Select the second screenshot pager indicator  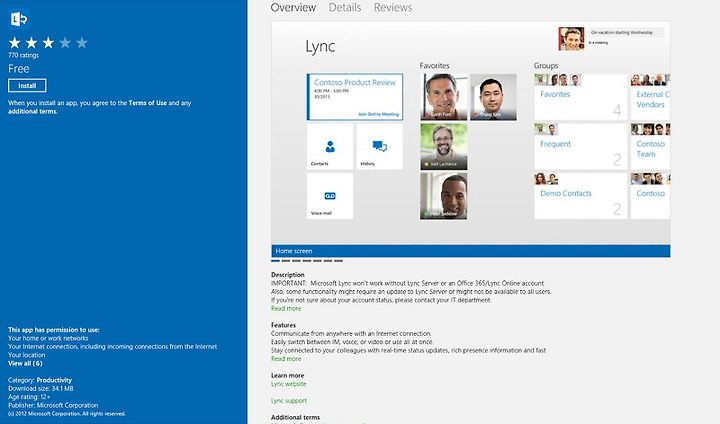point(286,260)
